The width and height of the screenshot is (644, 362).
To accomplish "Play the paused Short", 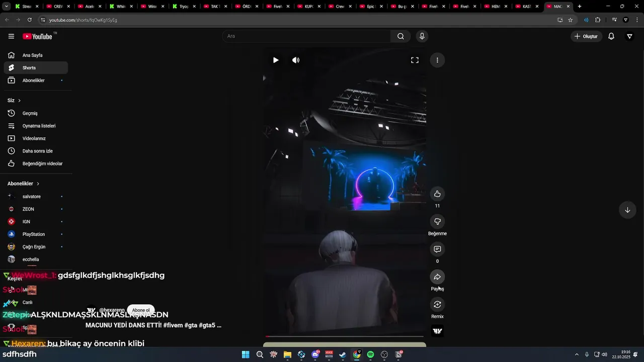I will click(276, 60).
